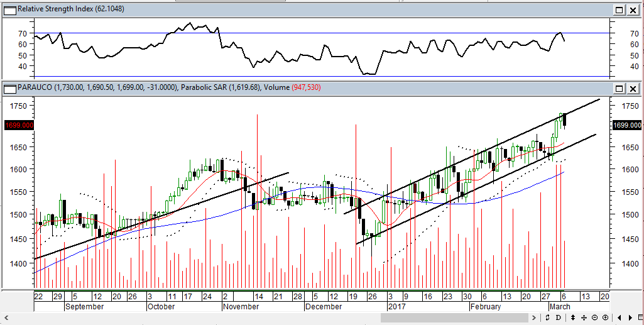Click the October month label
Image resolution: width=644 pixels, height=325 pixels.
tap(161, 307)
